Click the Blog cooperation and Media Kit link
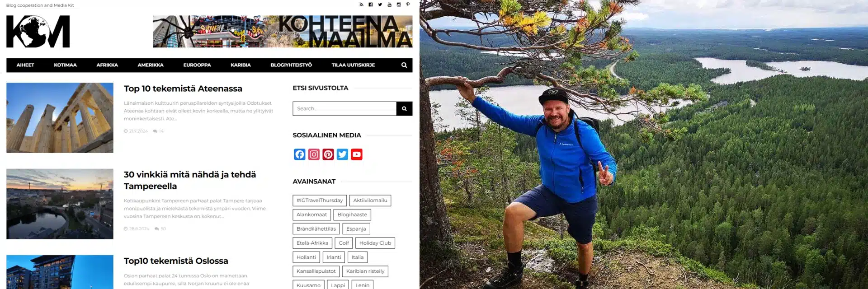 pyautogui.click(x=40, y=5)
